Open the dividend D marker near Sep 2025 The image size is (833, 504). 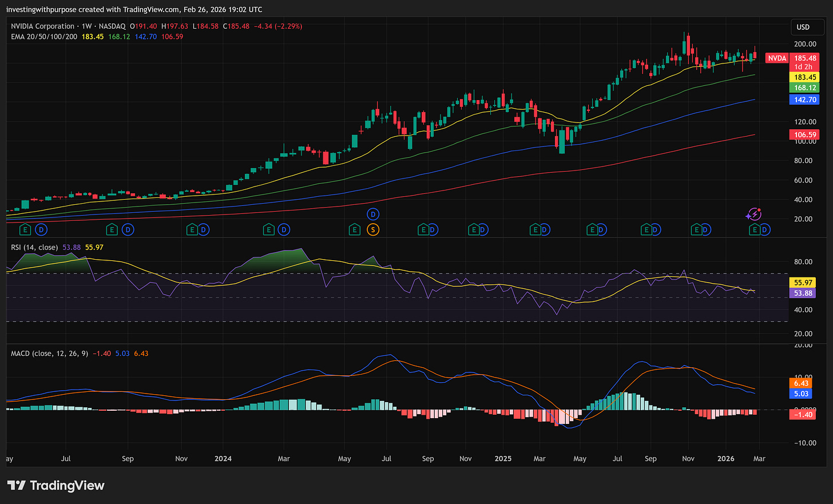tap(656, 229)
